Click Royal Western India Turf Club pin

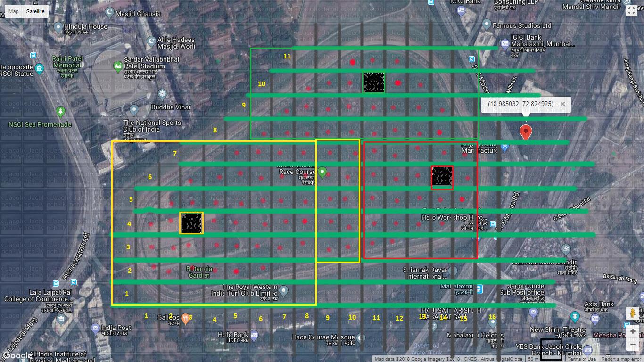coord(283,290)
